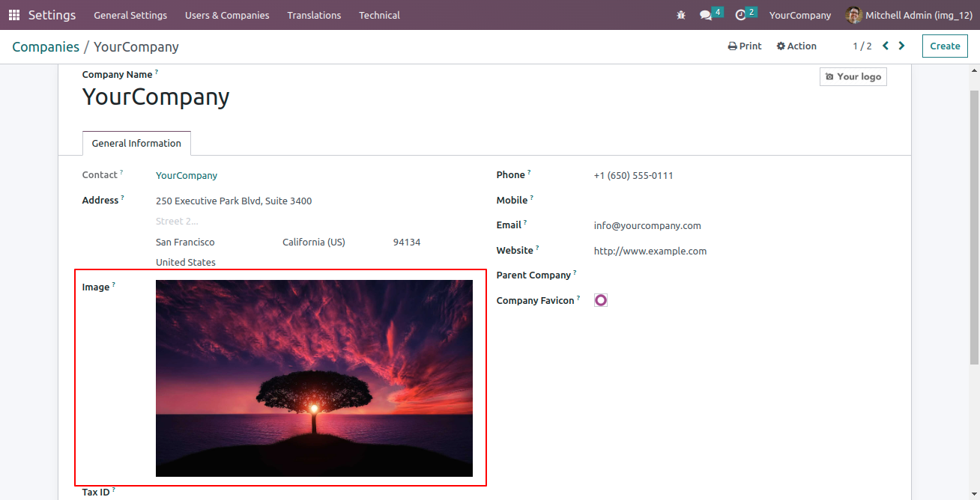
Task: Go to previous record arrow
Action: click(x=886, y=46)
